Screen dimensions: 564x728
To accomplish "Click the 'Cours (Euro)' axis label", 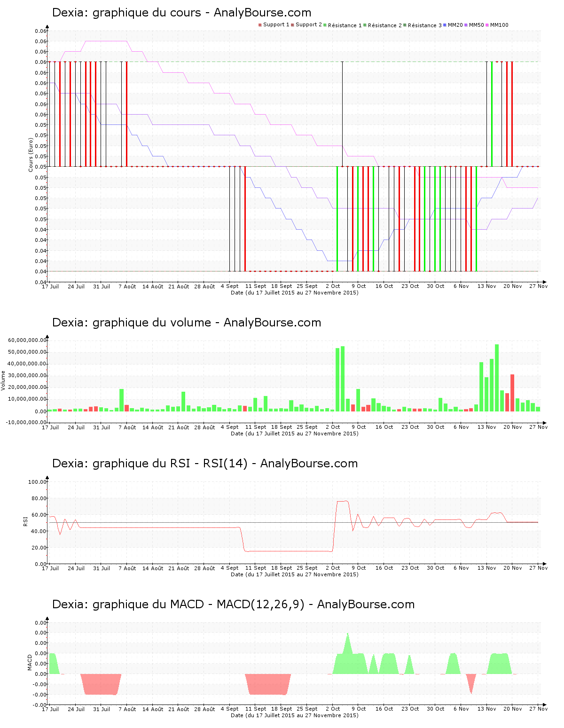I will [31, 155].
